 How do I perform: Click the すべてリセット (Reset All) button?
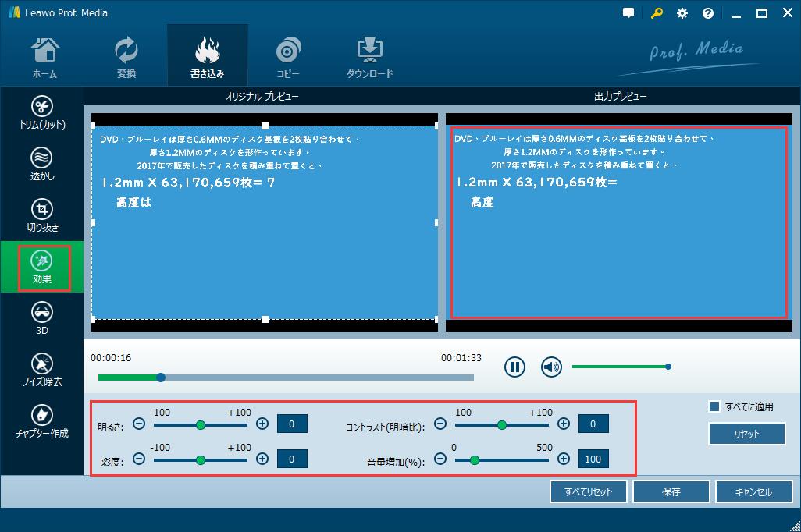(588, 491)
